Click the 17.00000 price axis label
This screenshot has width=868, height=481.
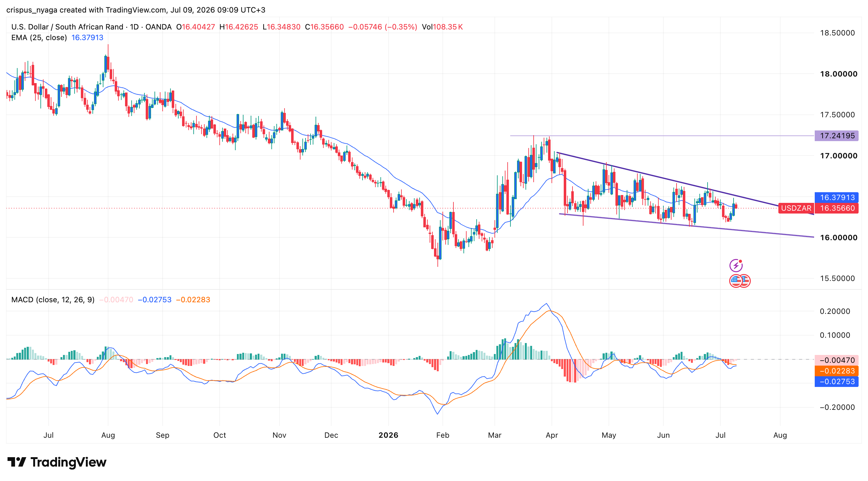tap(839, 156)
